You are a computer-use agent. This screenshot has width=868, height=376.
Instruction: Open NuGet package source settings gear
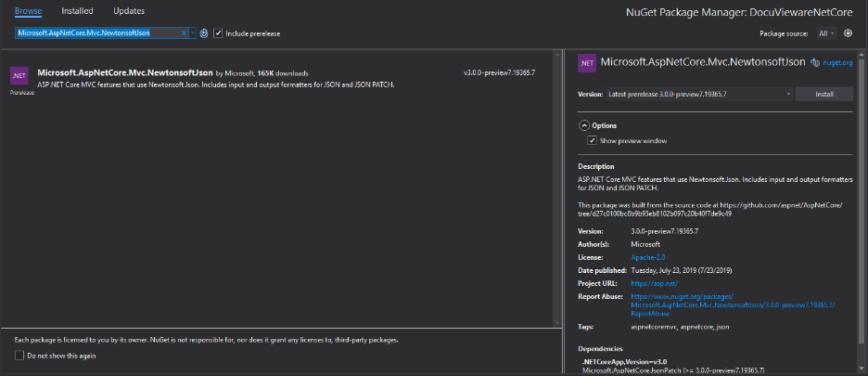tap(848, 33)
